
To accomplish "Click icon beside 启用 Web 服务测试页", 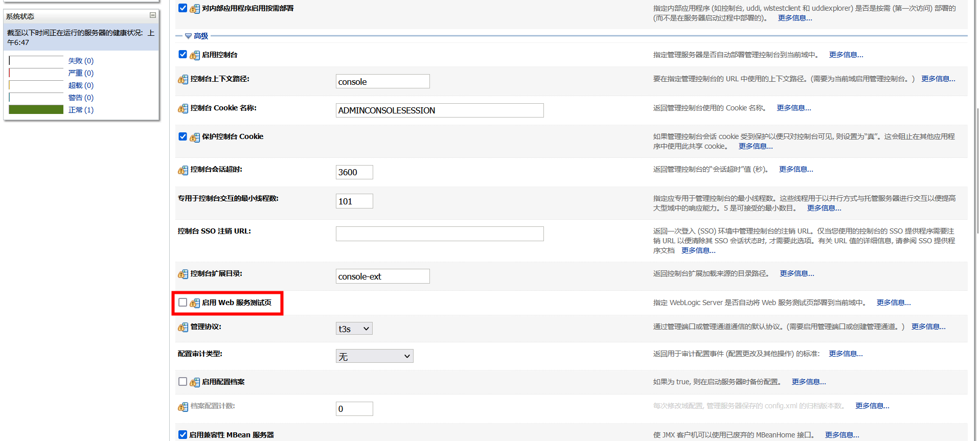I will tap(195, 303).
